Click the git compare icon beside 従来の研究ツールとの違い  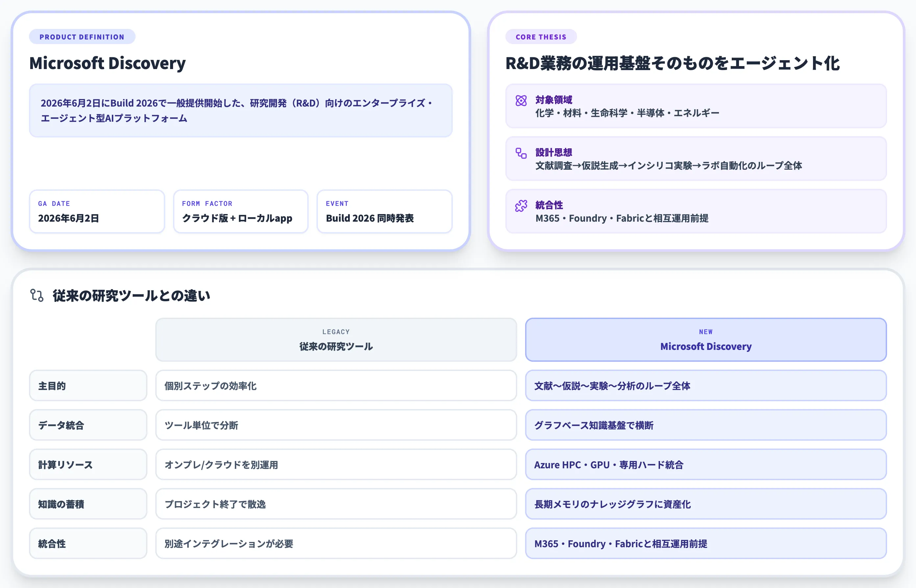[37, 296]
